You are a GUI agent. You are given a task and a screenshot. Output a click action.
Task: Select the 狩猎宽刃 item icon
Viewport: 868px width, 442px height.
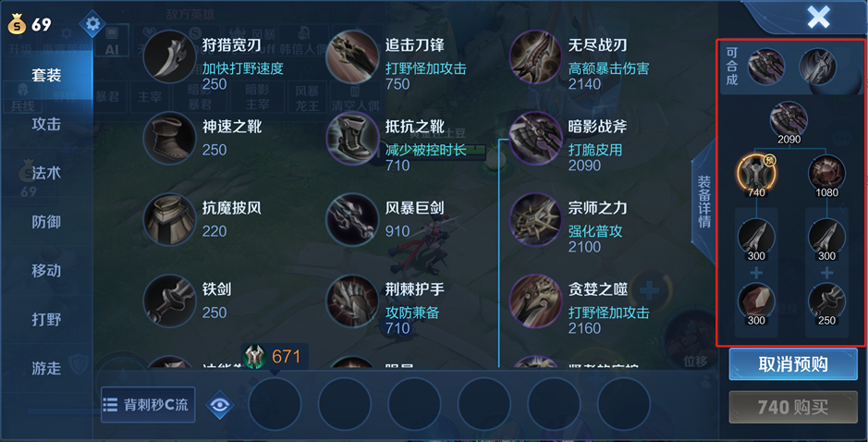[x=169, y=57]
